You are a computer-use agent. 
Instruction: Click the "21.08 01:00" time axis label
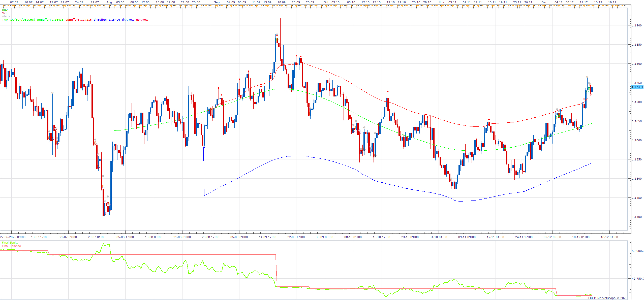(x=182, y=237)
